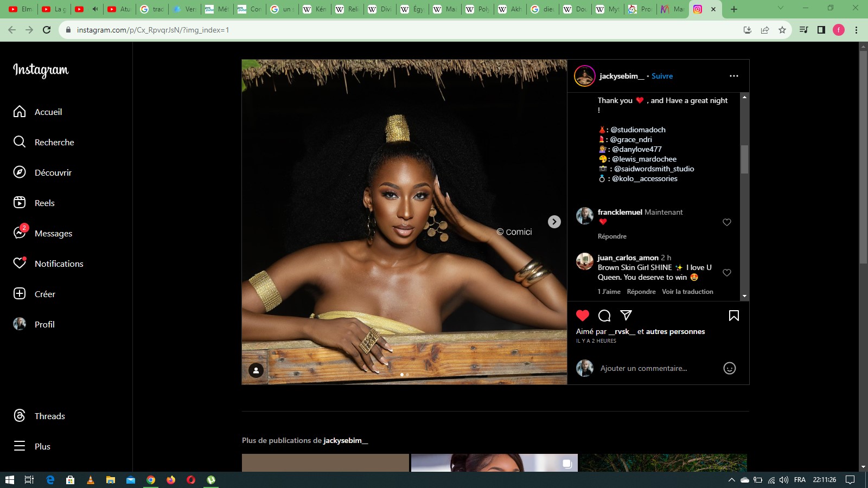This screenshot has height=488, width=868.
Task: Expand the Plus menu in sidebar
Action: click(42, 446)
